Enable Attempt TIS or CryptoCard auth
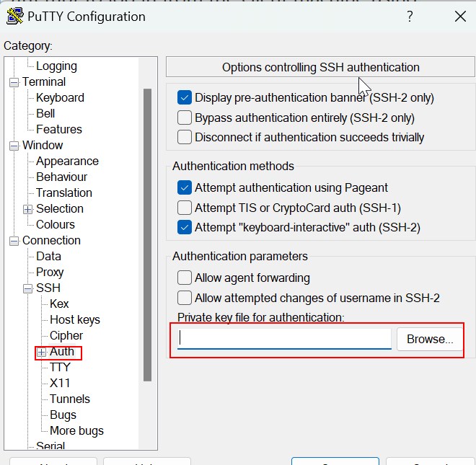Screen dimensions: 476x465 pyautogui.click(x=185, y=208)
